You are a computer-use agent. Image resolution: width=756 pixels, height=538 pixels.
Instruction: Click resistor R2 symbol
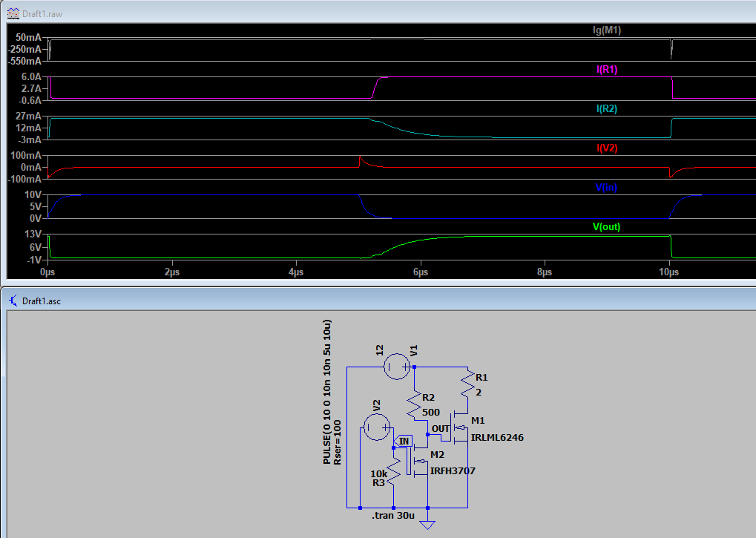[414, 405]
